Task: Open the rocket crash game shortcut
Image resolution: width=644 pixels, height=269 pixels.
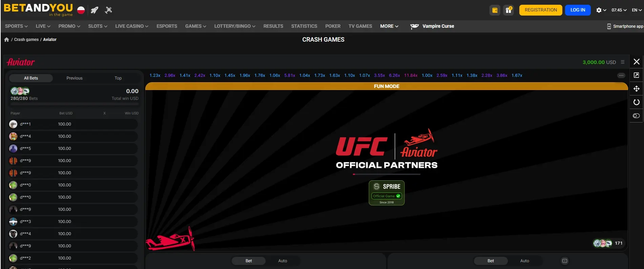Action: point(95,10)
